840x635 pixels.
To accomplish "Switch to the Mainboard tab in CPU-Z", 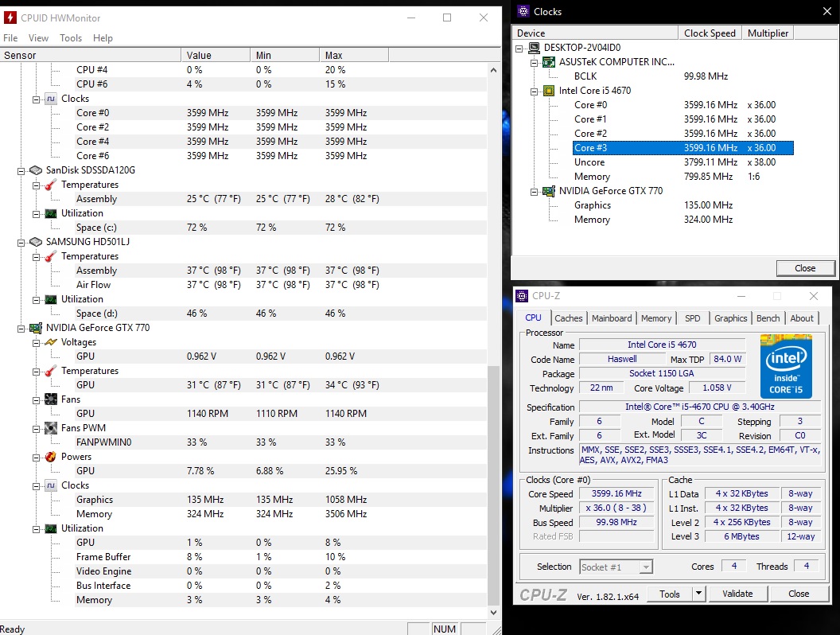I will tap(612, 318).
